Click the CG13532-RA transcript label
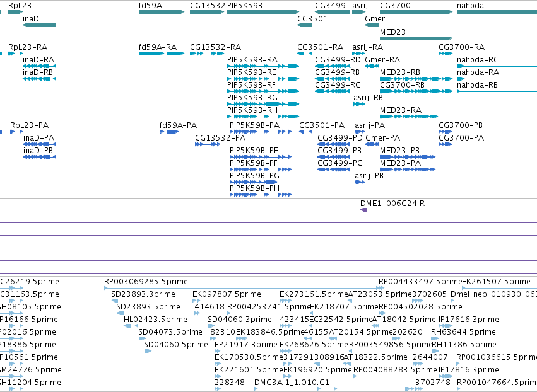The image size is (537, 392). tap(215, 47)
